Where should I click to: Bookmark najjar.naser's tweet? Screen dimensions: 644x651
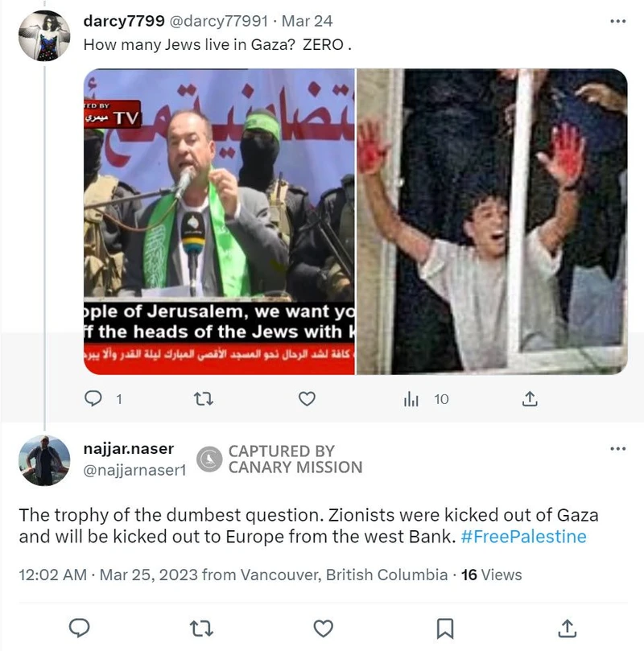click(444, 628)
